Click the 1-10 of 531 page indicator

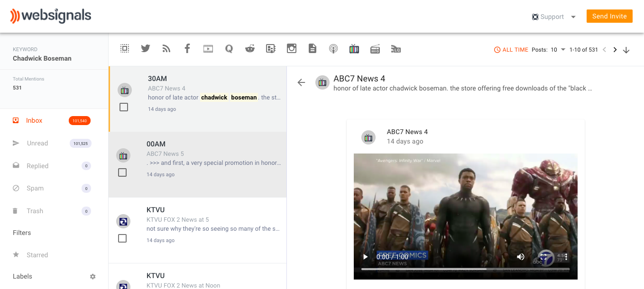(x=583, y=50)
